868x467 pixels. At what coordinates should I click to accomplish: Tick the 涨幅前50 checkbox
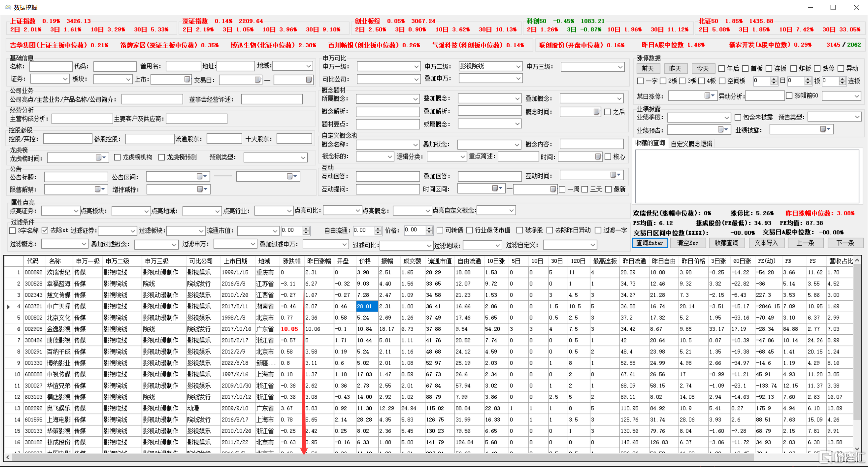pyautogui.click(x=789, y=96)
